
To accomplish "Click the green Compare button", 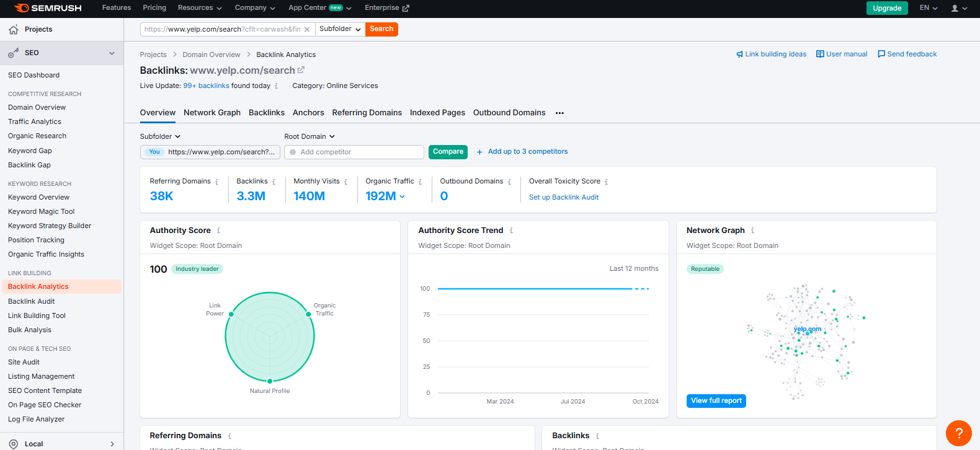I will (448, 152).
